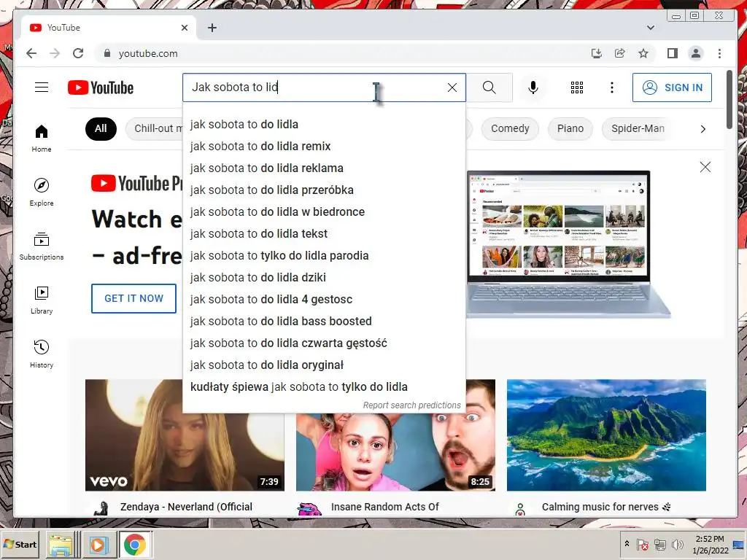Open History in the sidebar
747x560 pixels.
(x=42, y=354)
